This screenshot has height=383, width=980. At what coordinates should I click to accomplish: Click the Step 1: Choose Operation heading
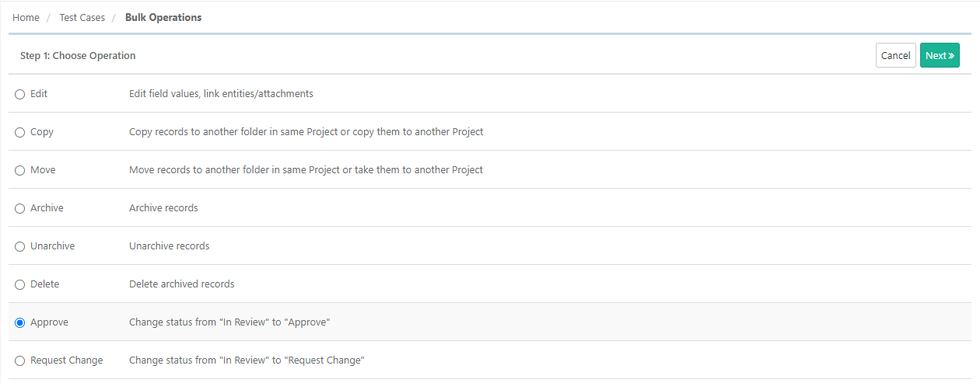coord(78,55)
